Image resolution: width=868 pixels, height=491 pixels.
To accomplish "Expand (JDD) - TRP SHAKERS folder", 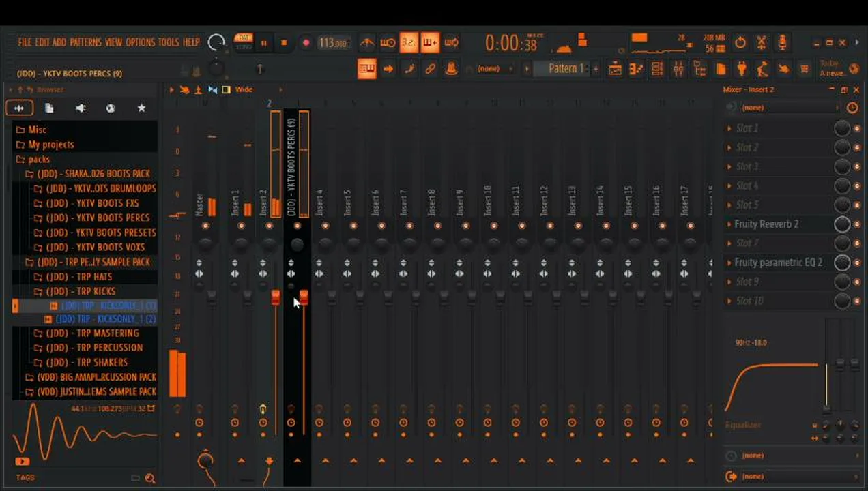I will 81,363.
